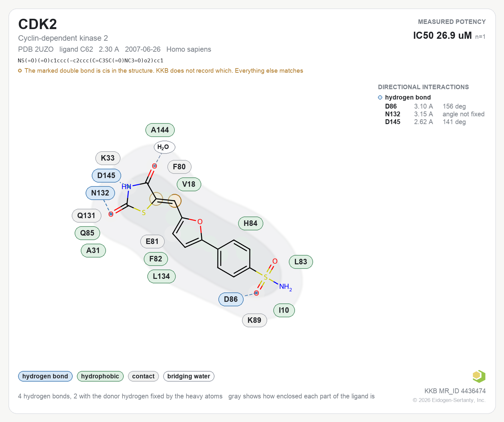Screen dimensions: 504x422
Task: Select hydrophobic residue I10
Action: [x=284, y=310]
